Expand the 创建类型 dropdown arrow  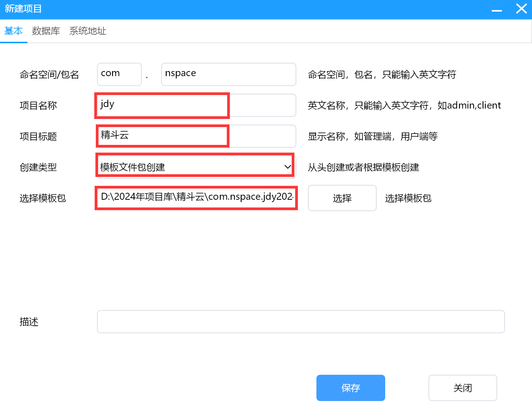point(287,167)
